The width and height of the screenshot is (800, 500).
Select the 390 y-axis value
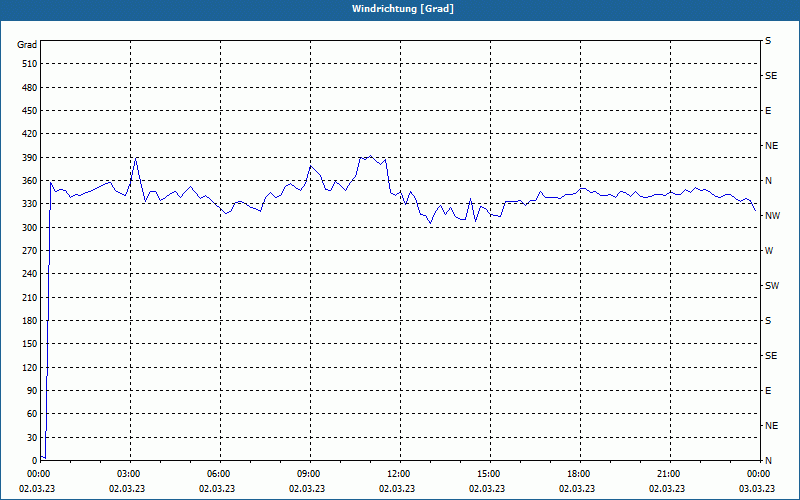tap(30, 158)
